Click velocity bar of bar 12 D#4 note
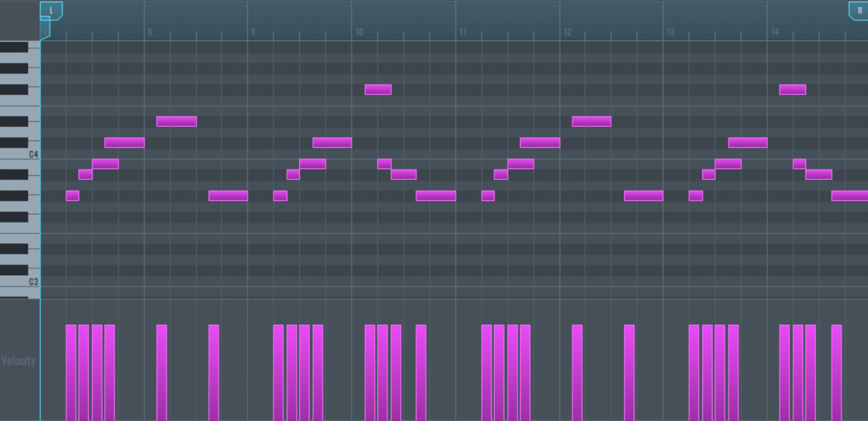The image size is (868, 421). pos(577,372)
